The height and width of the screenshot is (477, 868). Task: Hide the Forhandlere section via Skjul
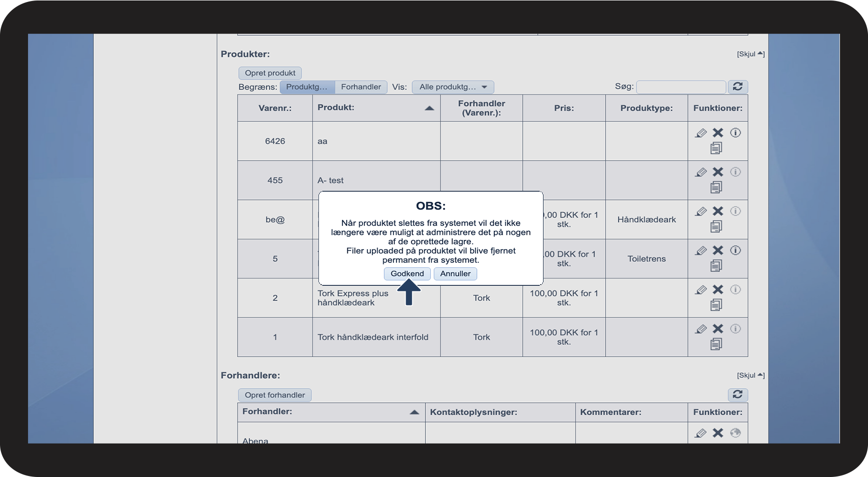coord(750,375)
